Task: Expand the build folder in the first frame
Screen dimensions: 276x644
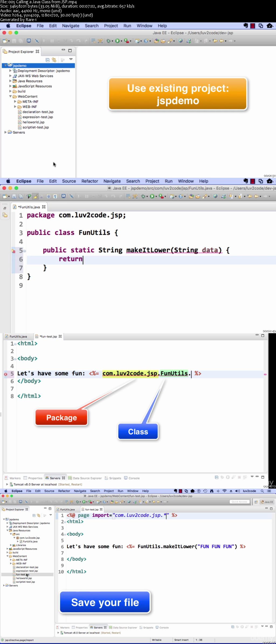Action: [11, 91]
